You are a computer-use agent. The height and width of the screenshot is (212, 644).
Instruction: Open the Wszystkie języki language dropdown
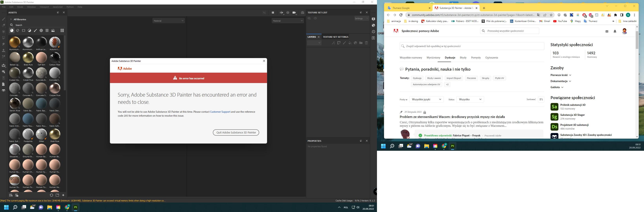[x=426, y=100]
